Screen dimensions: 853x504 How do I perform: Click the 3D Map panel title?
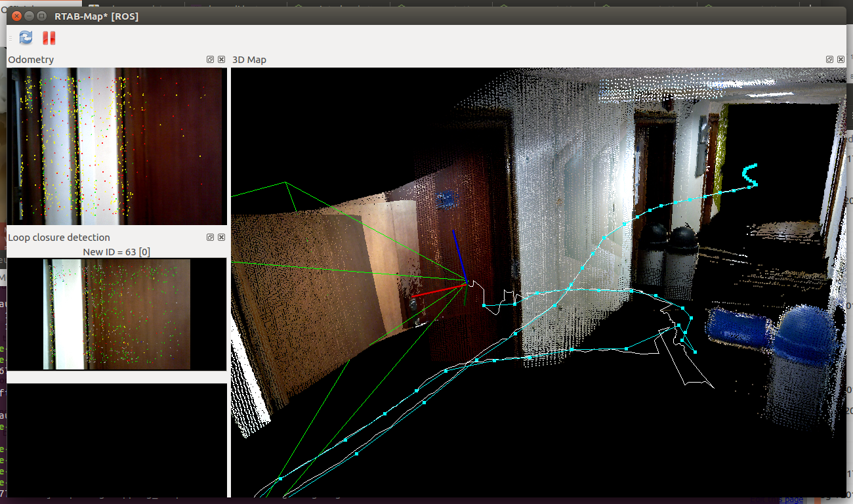(249, 60)
